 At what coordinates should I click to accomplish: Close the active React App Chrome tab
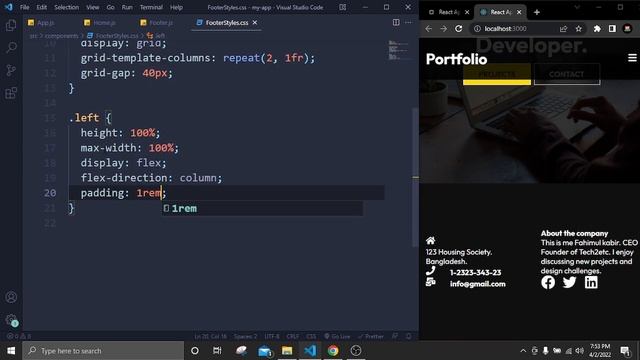point(519,12)
